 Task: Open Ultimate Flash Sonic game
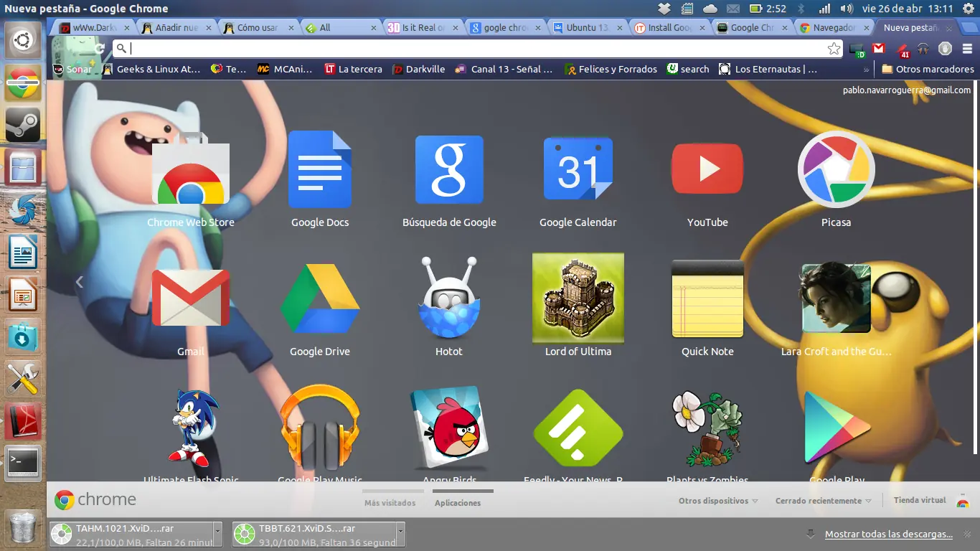191,428
